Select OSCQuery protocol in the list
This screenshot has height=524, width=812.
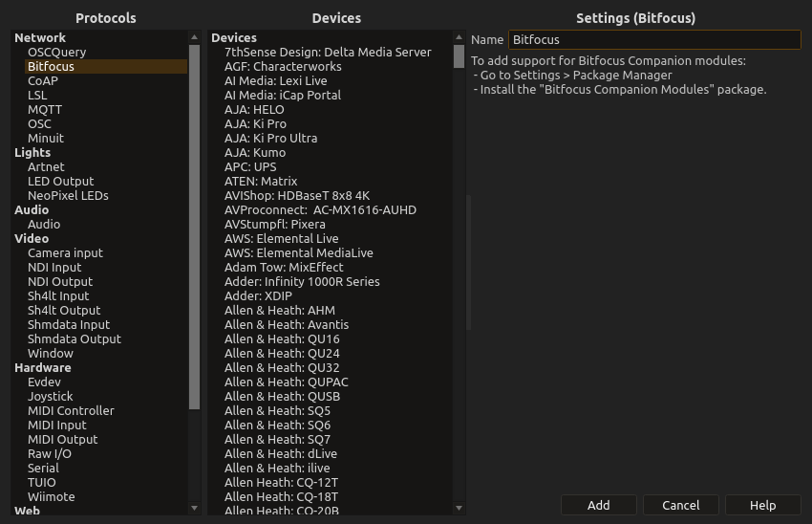(56, 52)
